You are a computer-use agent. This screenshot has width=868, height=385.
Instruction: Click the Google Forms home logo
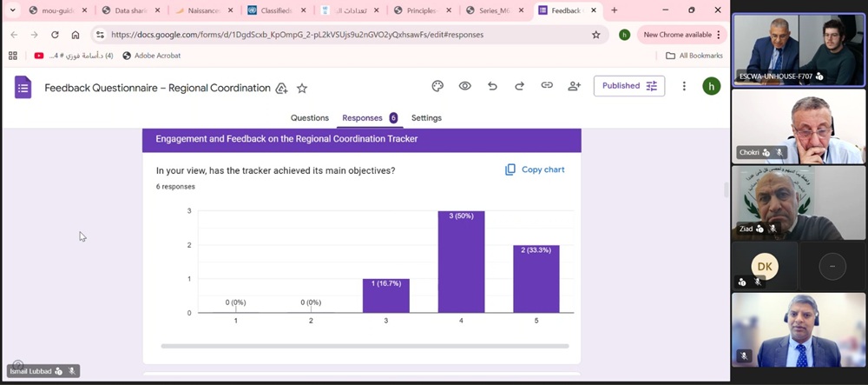click(x=23, y=87)
